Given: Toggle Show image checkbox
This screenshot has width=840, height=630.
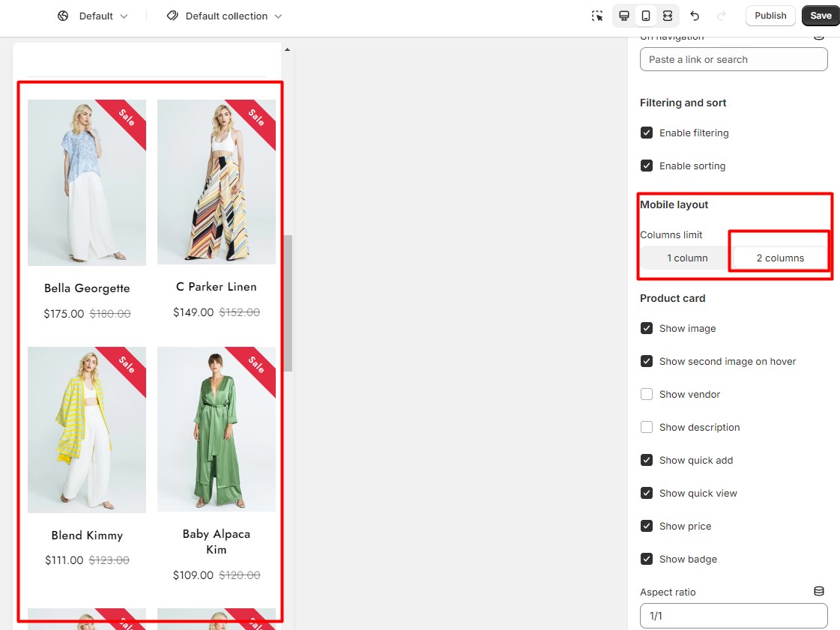Looking at the screenshot, I should 647,328.
